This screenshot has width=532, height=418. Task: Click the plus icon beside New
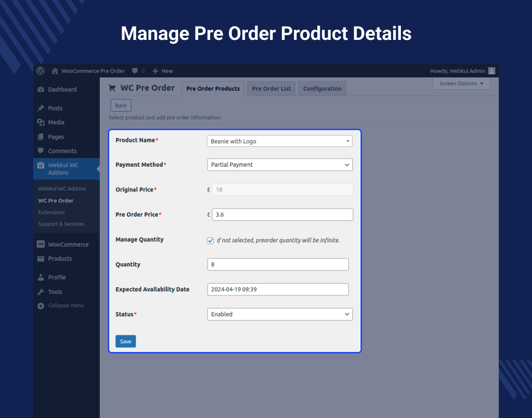pos(155,71)
